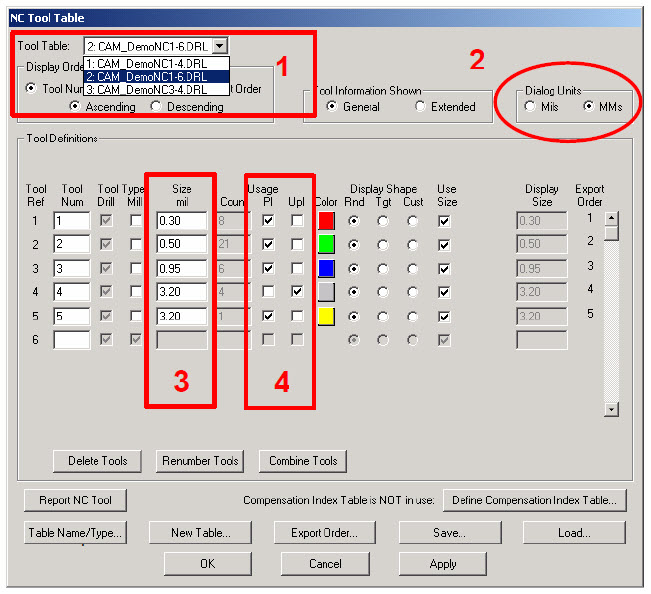Click Cancel button
Image resolution: width=651 pixels, height=594 pixels.
pyautogui.click(x=325, y=564)
